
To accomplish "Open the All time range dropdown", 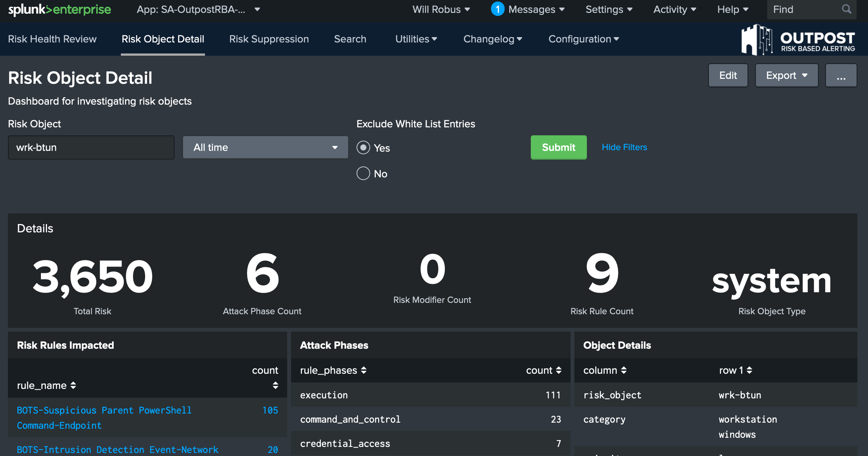I will point(265,147).
